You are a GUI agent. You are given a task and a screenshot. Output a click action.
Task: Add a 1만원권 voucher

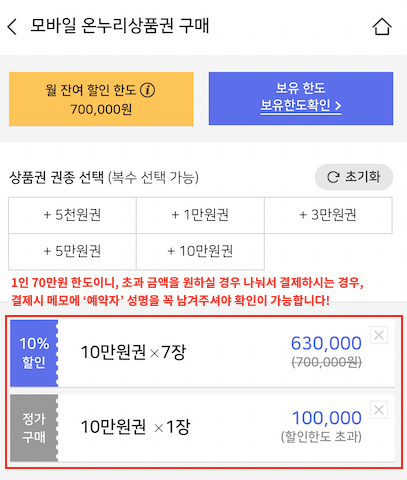(200, 215)
